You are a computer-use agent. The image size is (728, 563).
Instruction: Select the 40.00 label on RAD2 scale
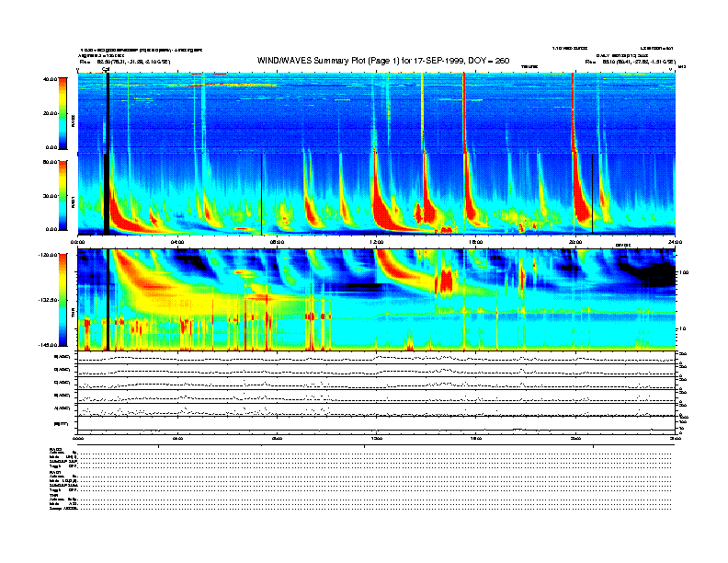click(50, 79)
